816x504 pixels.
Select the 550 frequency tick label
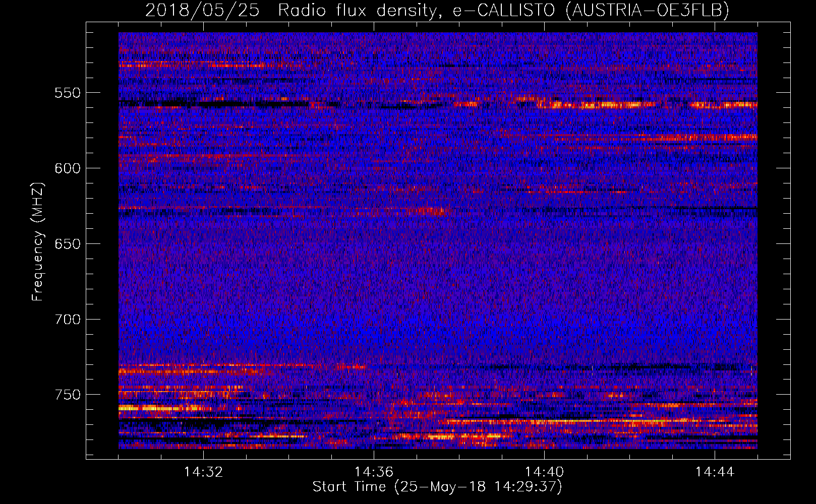tap(68, 93)
